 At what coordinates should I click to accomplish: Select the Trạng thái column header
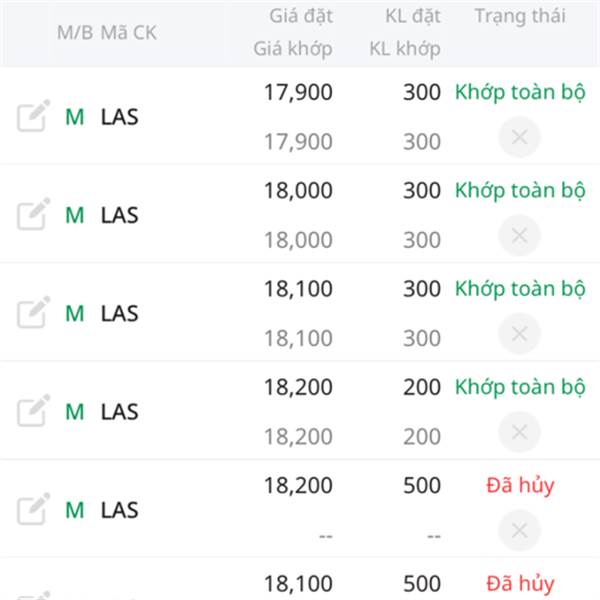click(x=520, y=16)
